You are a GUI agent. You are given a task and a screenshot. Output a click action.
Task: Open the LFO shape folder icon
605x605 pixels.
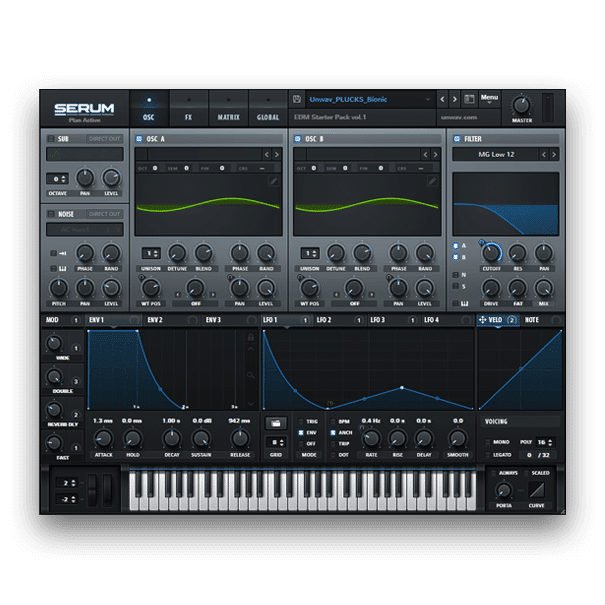pyautogui.click(x=276, y=423)
